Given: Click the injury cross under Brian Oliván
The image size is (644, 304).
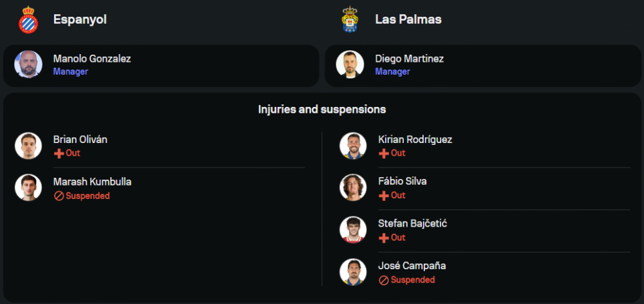Looking at the screenshot, I should click(x=59, y=153).
